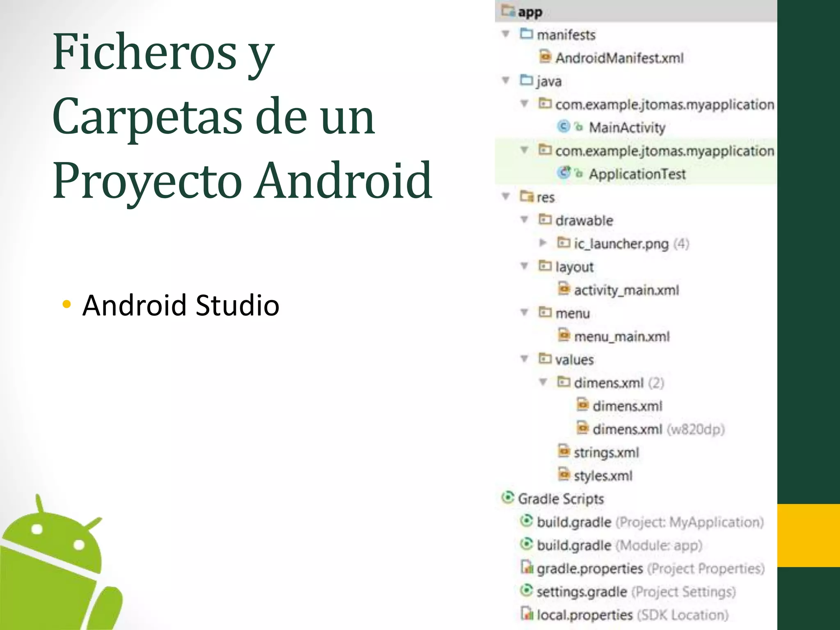Collapse the manifests folder arrow
The width and height of the screenshot is (840, 630).
[506, 34]
